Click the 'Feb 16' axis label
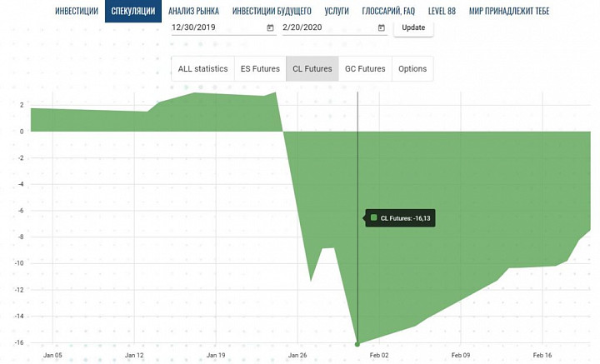The image size is (600, 364). click(542, 355)
